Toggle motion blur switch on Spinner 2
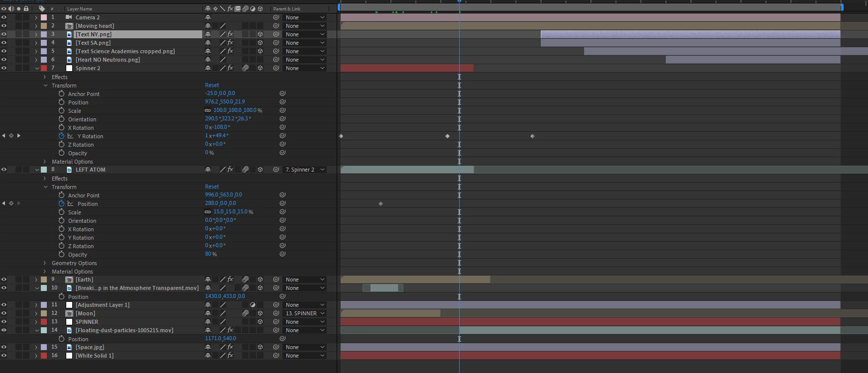 [245, 68]
